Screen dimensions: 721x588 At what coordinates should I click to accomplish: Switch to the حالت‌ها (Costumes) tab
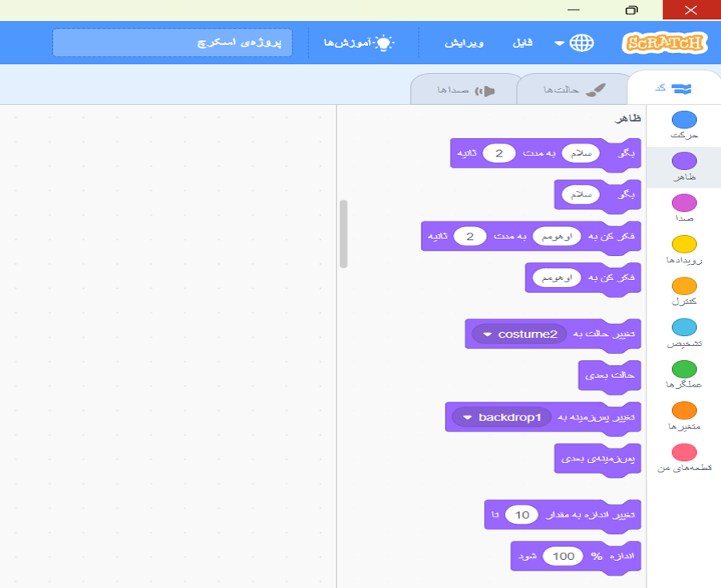(x=574, y=90)
